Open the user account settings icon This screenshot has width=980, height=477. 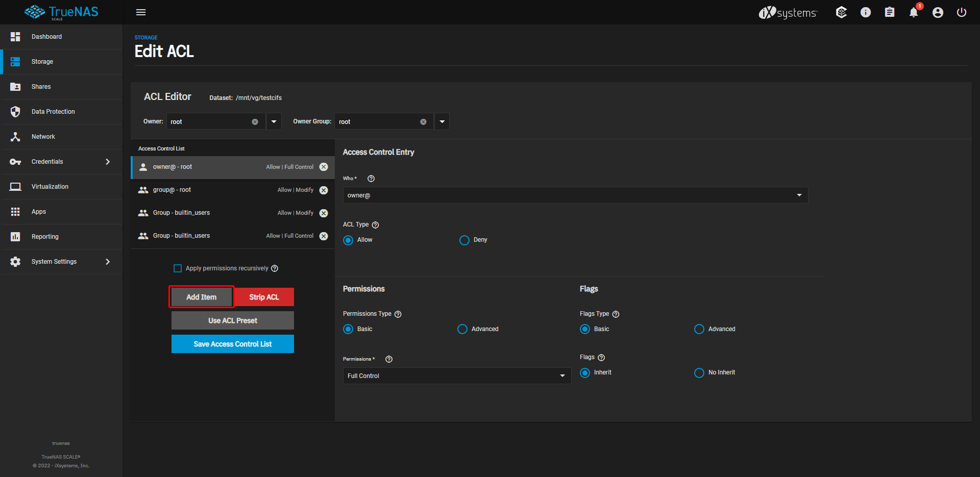tap(938, 12)
